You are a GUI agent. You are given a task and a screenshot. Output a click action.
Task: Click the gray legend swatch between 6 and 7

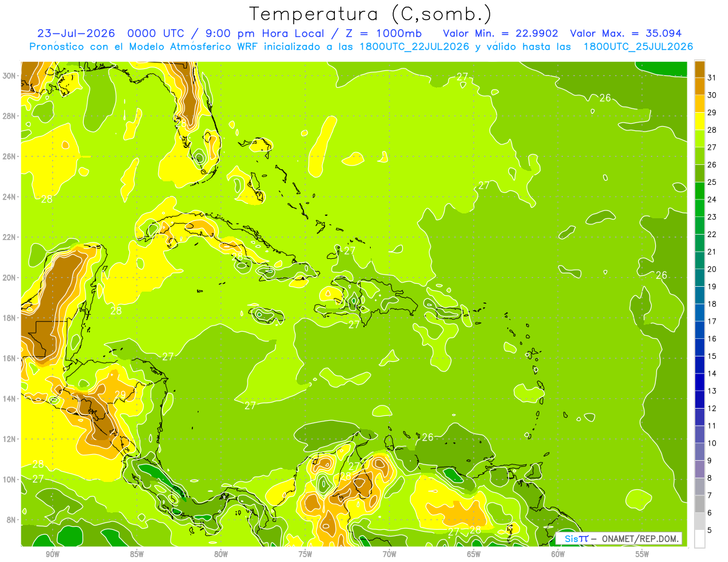699,504
